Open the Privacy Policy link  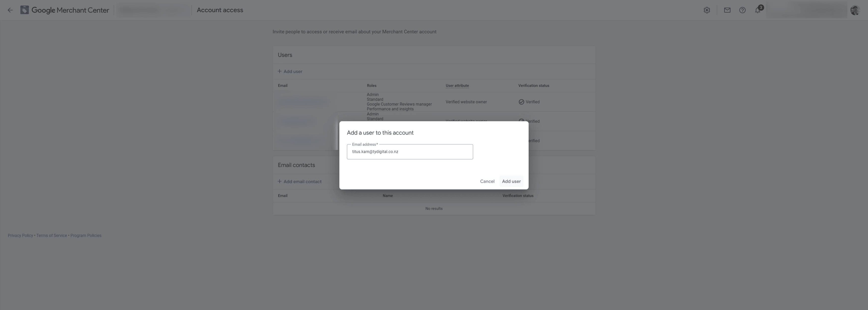coord(20,235)
